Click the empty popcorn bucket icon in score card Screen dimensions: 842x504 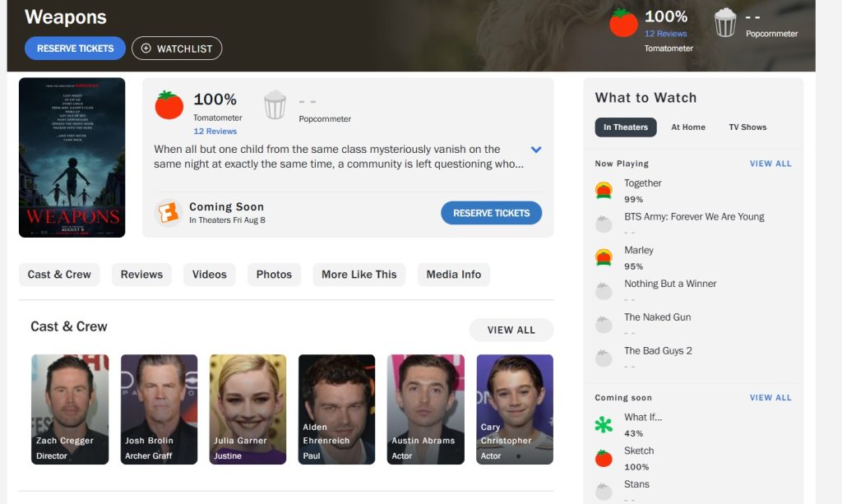[275, 105]
